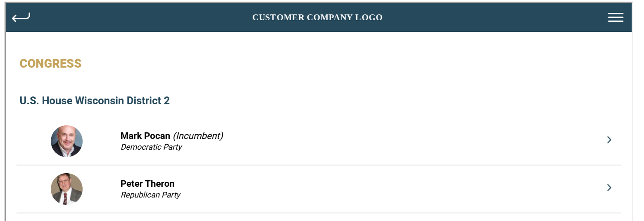Click Mark Pocan's profile photo
The image size is (644, 221).
click(67, 141)
